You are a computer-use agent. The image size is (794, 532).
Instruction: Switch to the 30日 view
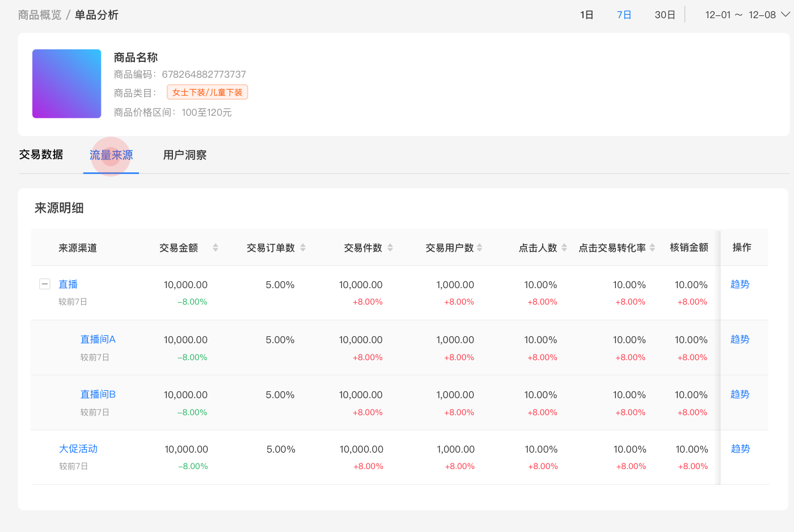[x=665, y=15]
